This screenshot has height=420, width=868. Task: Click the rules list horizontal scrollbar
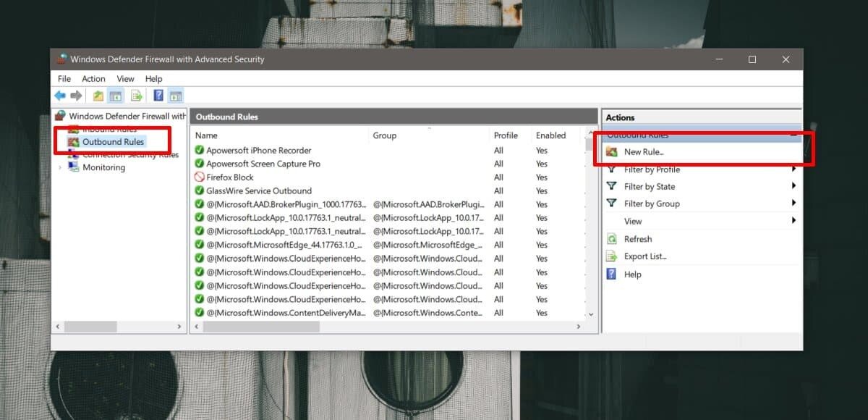tap(260, 327)
